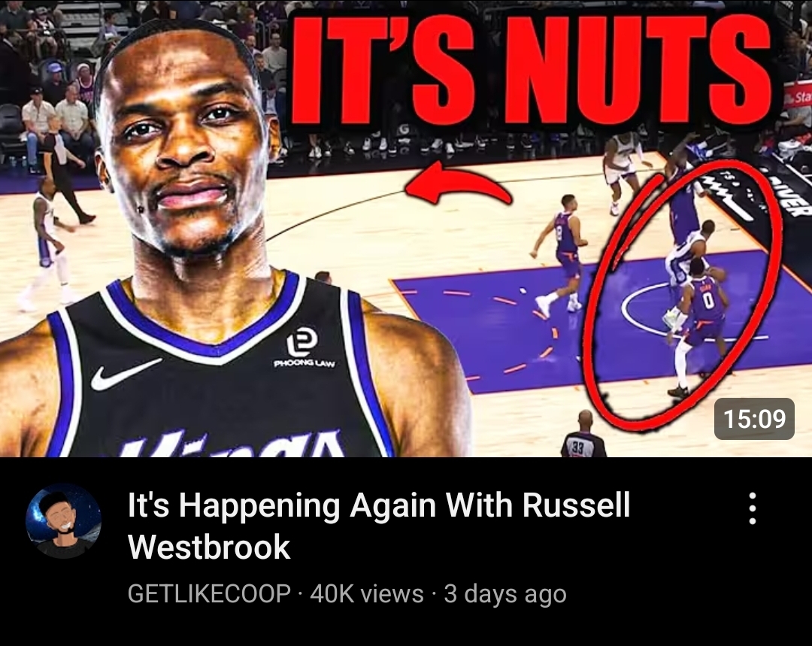Open the three-dot video options menu

[753, 508]
